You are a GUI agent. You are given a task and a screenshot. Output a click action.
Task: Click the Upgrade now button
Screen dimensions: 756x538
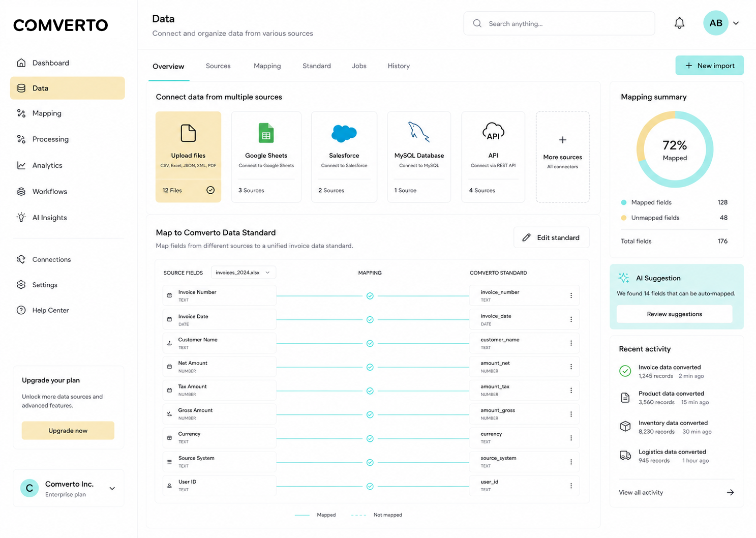[68, 430]
